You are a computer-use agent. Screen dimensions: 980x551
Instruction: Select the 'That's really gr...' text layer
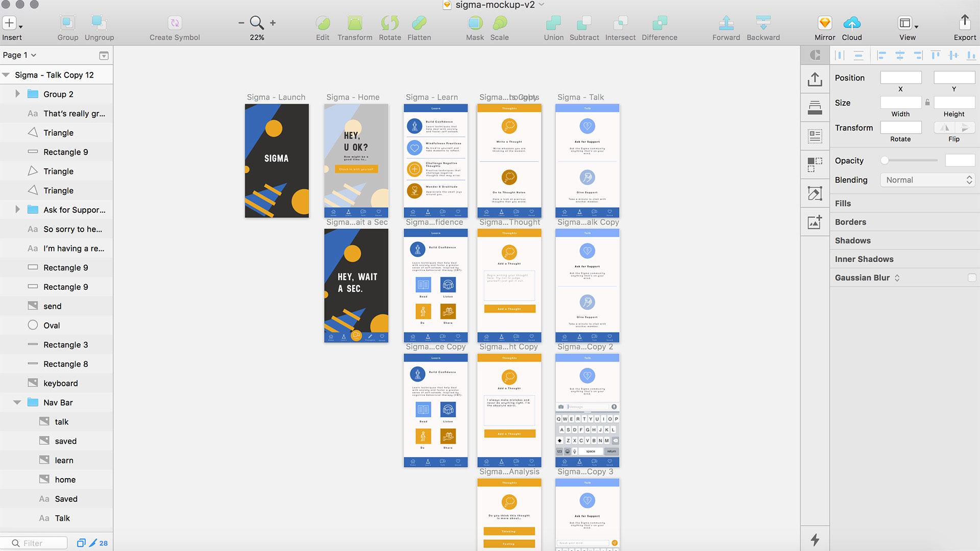[x=57, y=113]
